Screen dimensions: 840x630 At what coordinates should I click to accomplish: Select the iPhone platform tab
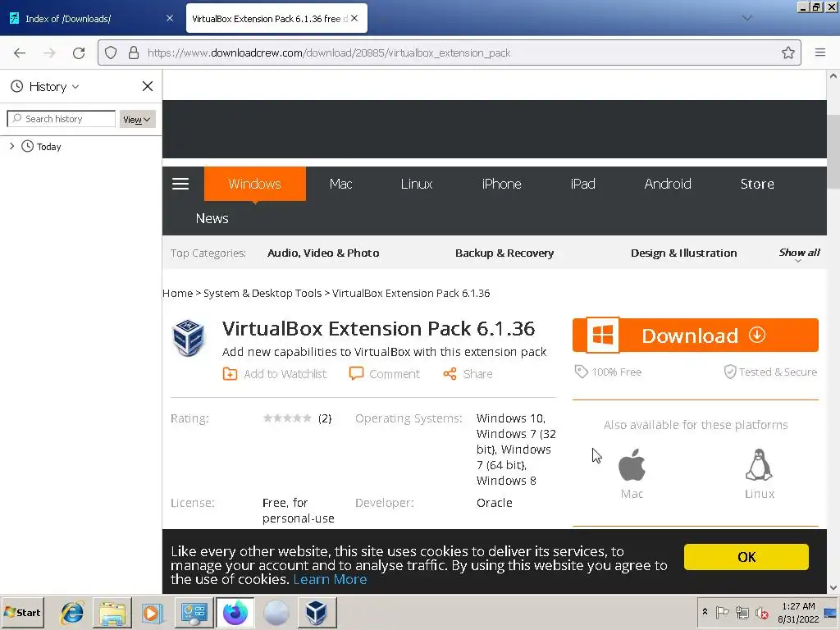(x=501, y=184)
